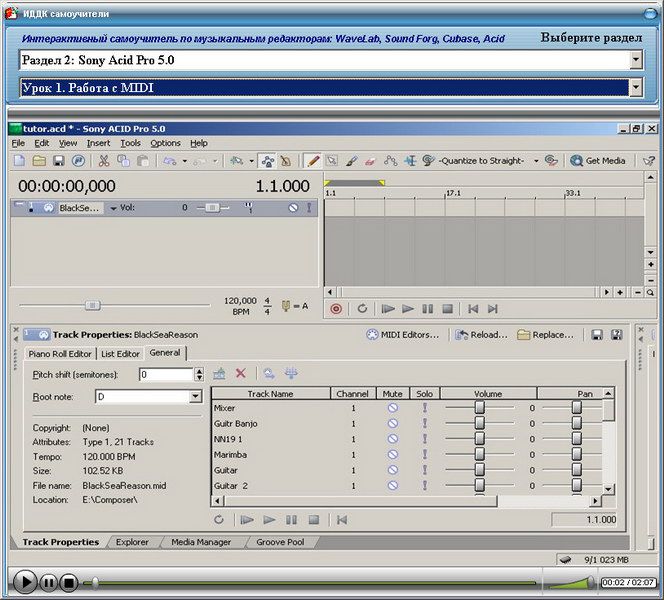This screenshot has height=600, width=664.
Task: Click the red delete X icon
Action: coord(241,373)
